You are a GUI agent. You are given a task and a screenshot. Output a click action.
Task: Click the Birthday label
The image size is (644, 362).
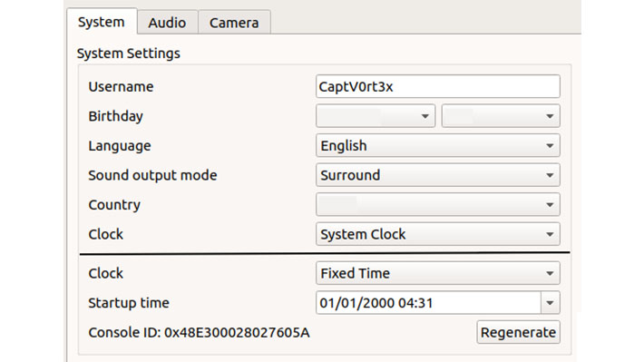115,116
